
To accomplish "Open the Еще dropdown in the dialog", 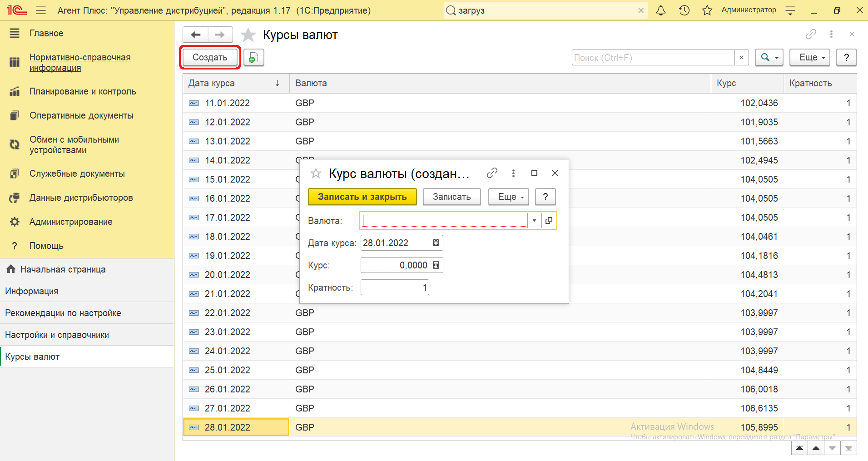I will coord(509,197).
